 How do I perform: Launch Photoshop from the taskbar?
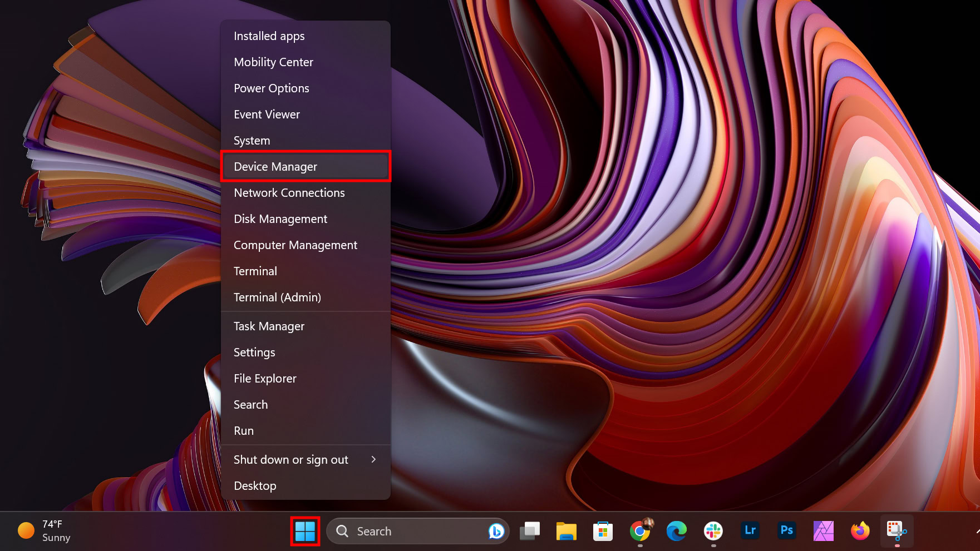point(786,531)
